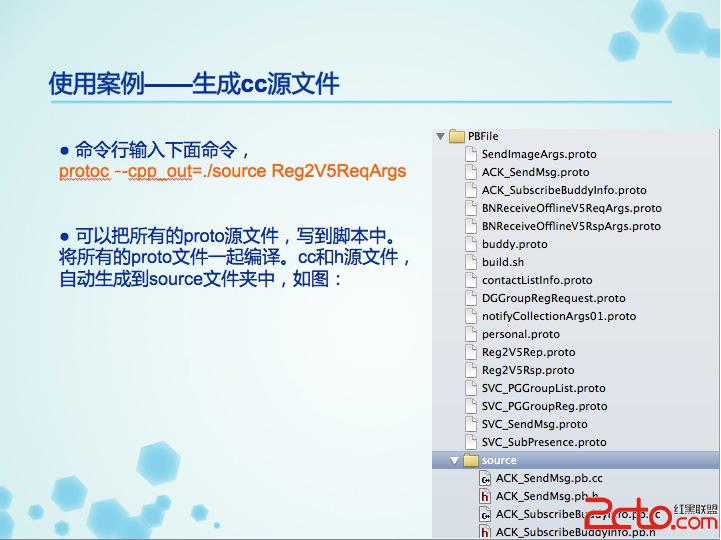
Task: Select Reg2V5Rsp.proto file
Action: [528, 370]
